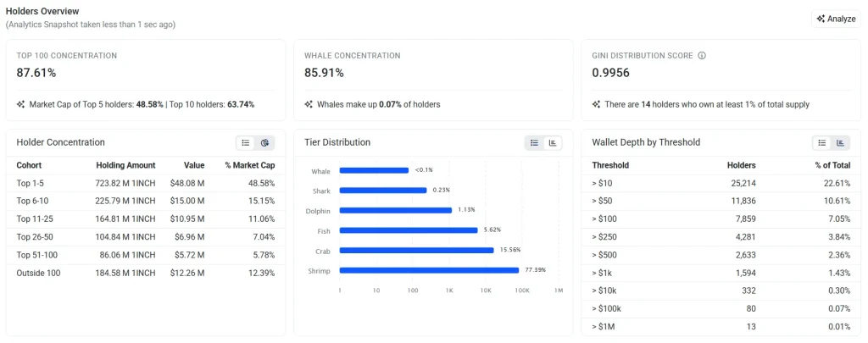Click sparkle icon beside 14 holders insight
868x343 pixels.
tap(596, 104)
